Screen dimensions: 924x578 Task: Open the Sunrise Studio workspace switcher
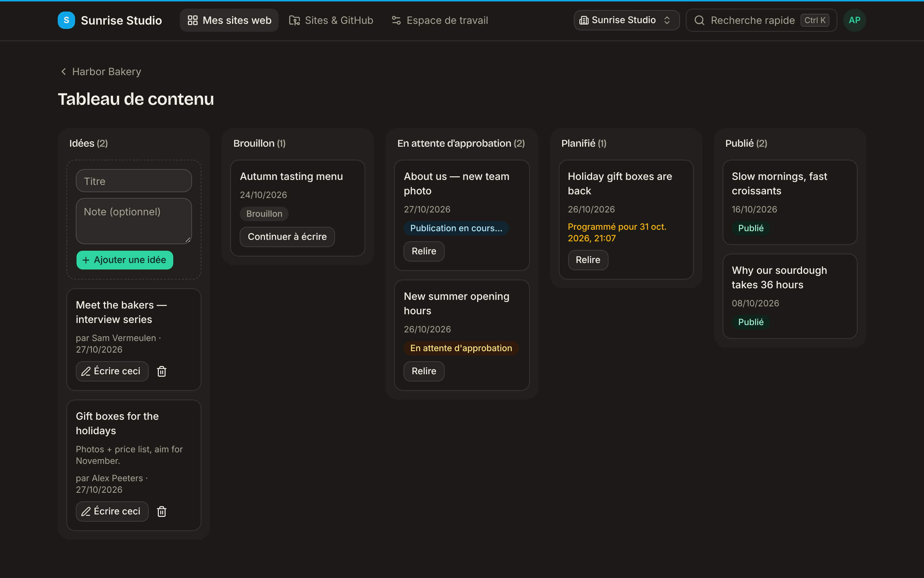626,20
